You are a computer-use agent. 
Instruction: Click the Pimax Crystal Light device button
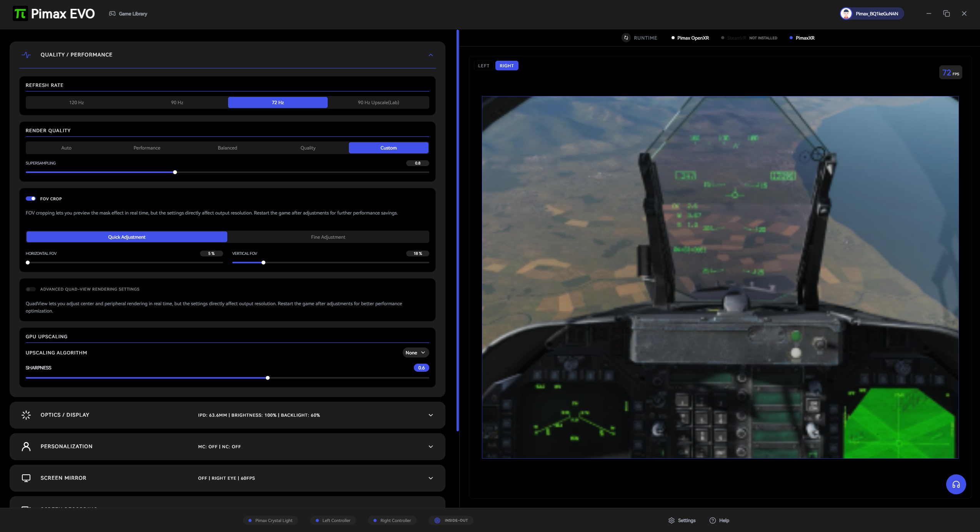point(271,520)
